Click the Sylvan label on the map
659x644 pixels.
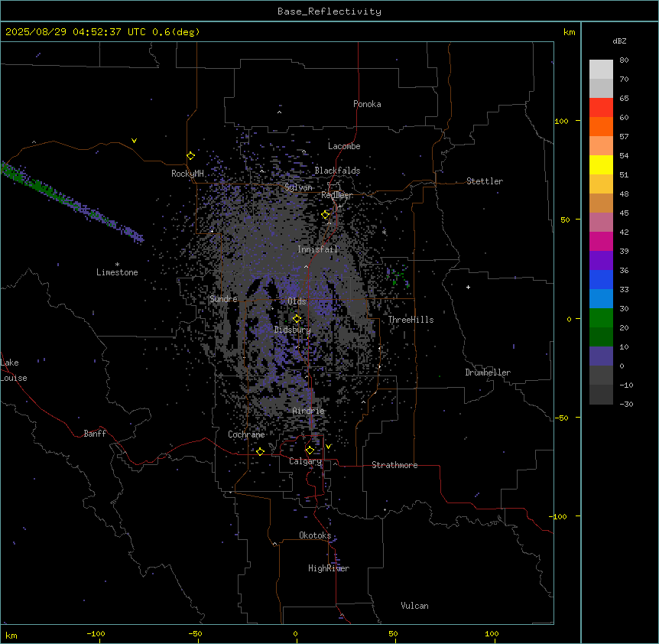coord(298,187)
